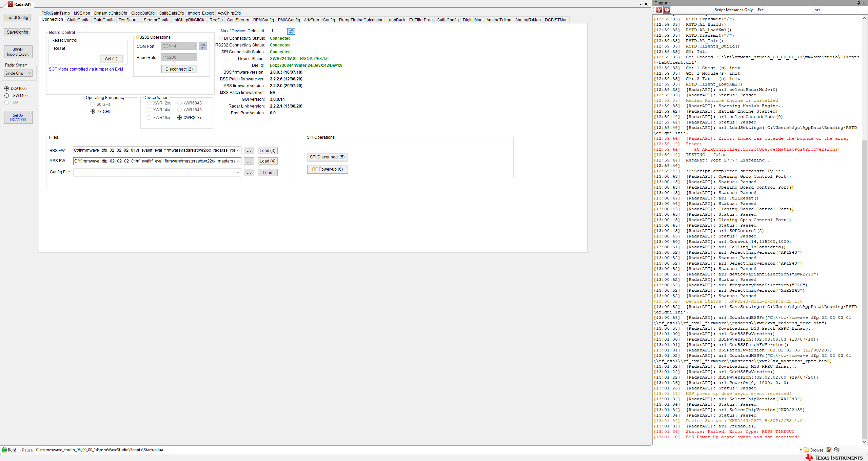Click SPI Disconnect (5)
Viewport: 868px width, 461px height.
coord(327,157)
